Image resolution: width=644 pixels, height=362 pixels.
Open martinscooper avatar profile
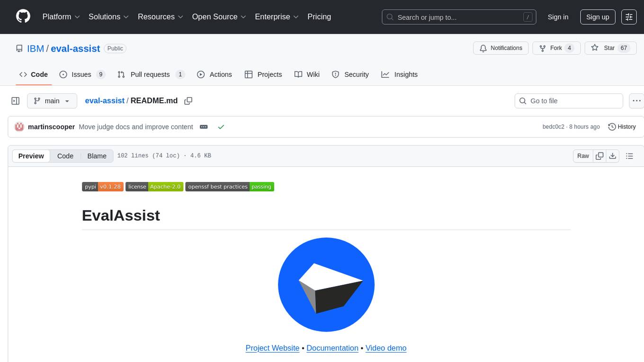coord(19,127)
